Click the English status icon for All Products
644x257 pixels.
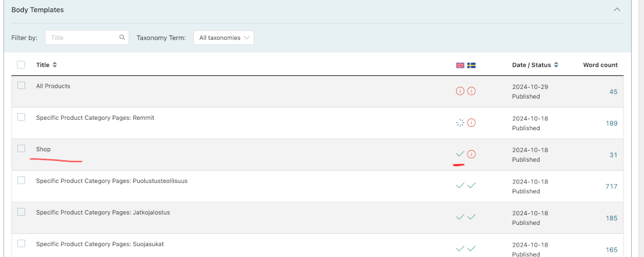click(460, 91)
